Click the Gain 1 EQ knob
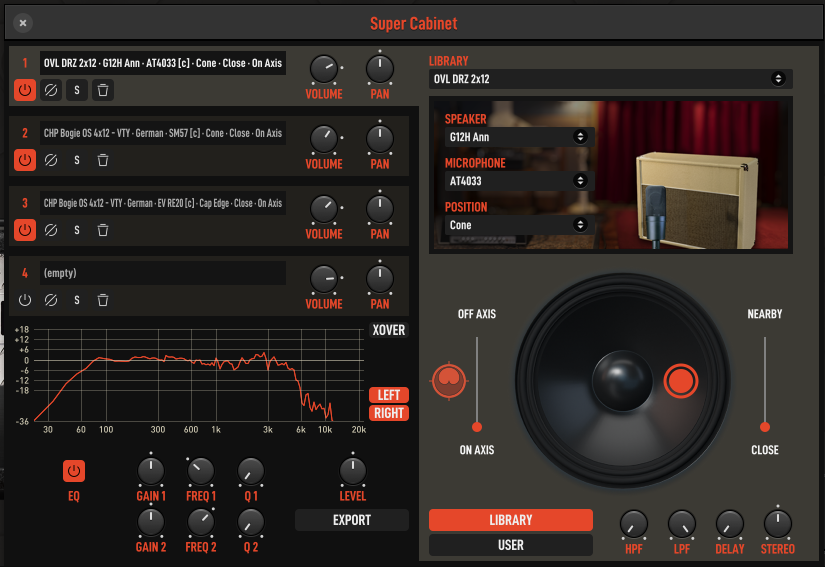This screenshot has width=825, height=567. pos(151,471)
